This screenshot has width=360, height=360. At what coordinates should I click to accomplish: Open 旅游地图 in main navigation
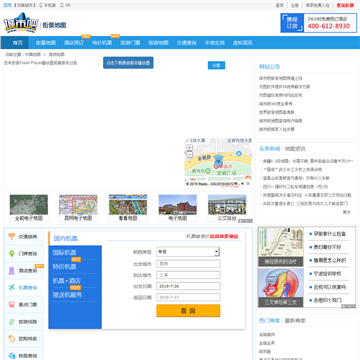tap(158, 43)
